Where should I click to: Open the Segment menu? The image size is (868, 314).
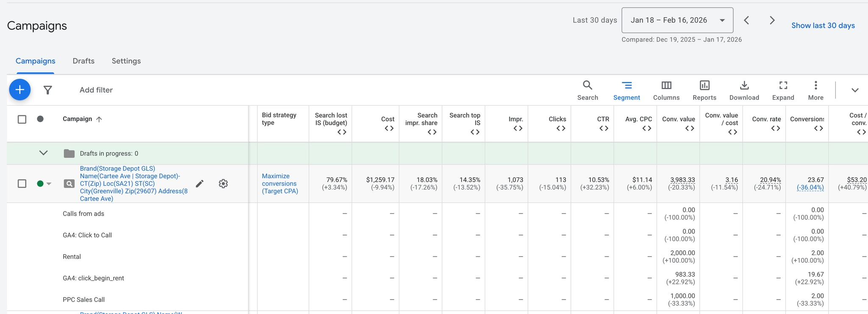coord(626,90)
